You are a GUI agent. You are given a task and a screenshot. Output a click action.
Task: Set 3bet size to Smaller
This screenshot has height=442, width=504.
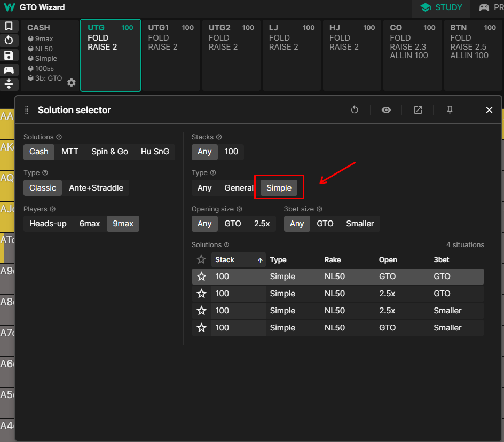(360, 224)
